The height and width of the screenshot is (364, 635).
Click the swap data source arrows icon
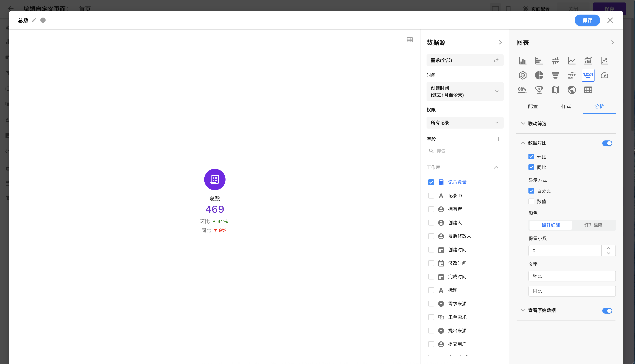pyautogui.click(x=496, y=60)
